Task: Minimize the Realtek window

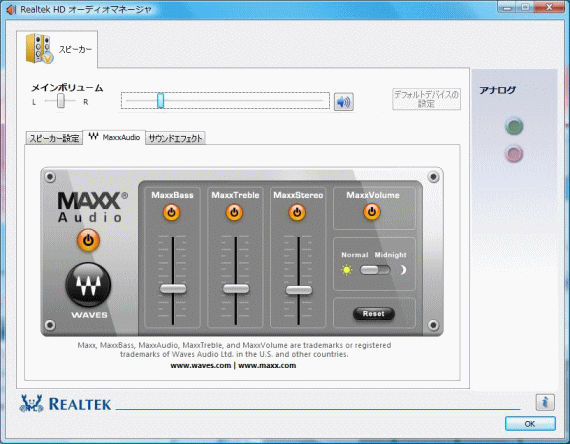Action: tap(507, 8)
